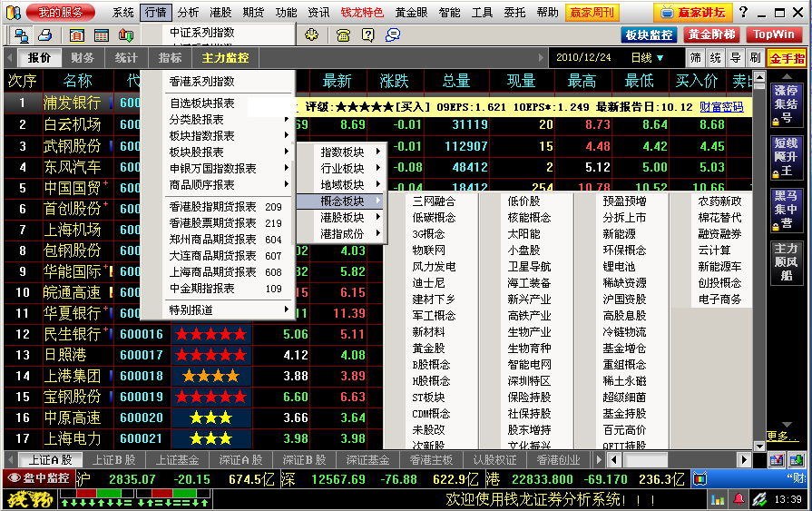Viewport: 812px width, 511px height.
Task: Click the 赢家周刊 button
Action: (592, 12)
